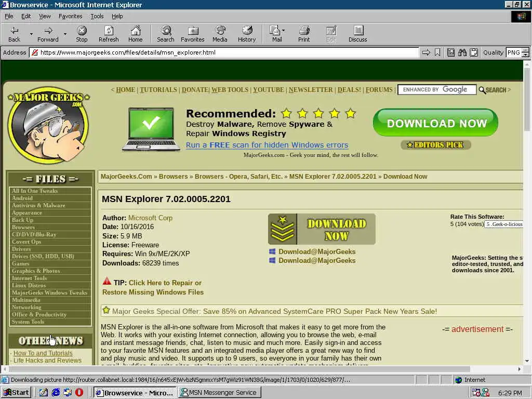Open the Forward button history dropdown arrow
This screenshot has height=399, width=532.
(x=65, y=34)
